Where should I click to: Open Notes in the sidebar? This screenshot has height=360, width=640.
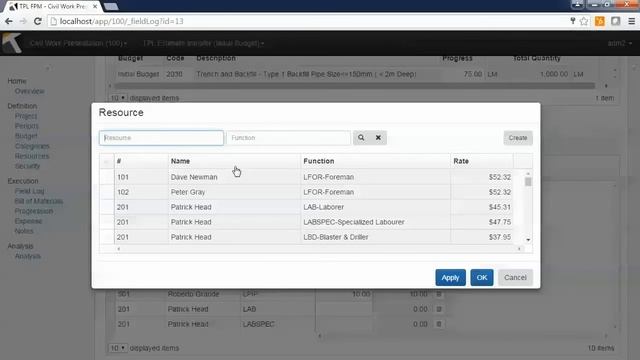click(24, 231)
